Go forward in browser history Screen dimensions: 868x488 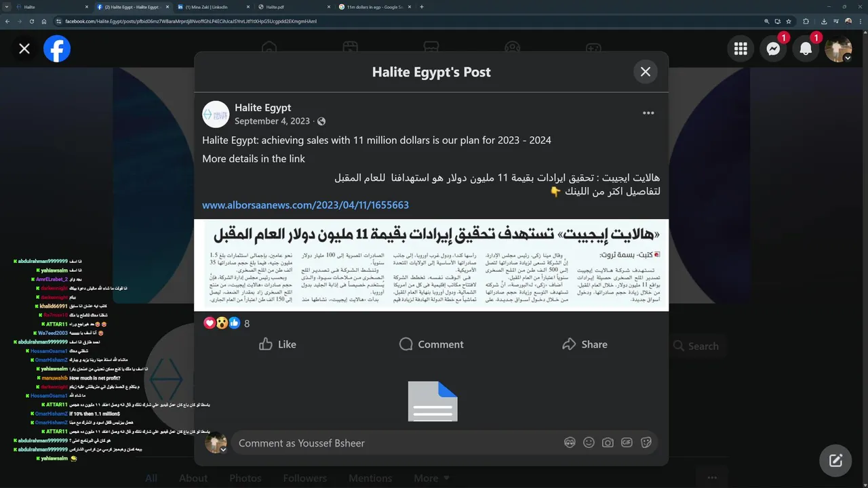coord(20,21)
